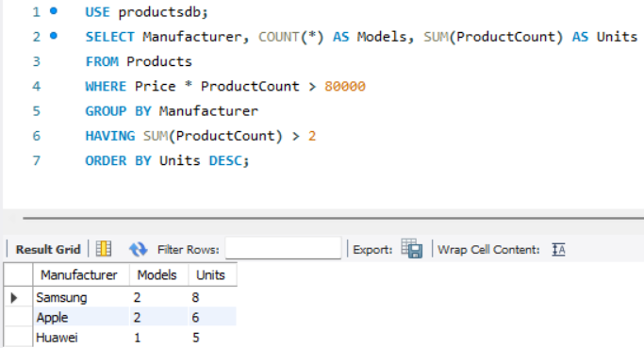Sort by the Manufacturer column header
644x348 pixels.
tap(81, 274)
